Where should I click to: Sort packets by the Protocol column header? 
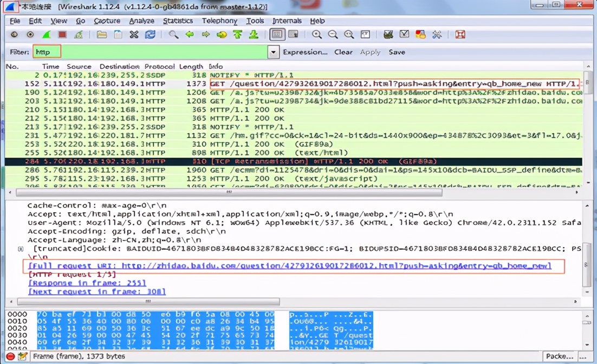click(159, 67)
